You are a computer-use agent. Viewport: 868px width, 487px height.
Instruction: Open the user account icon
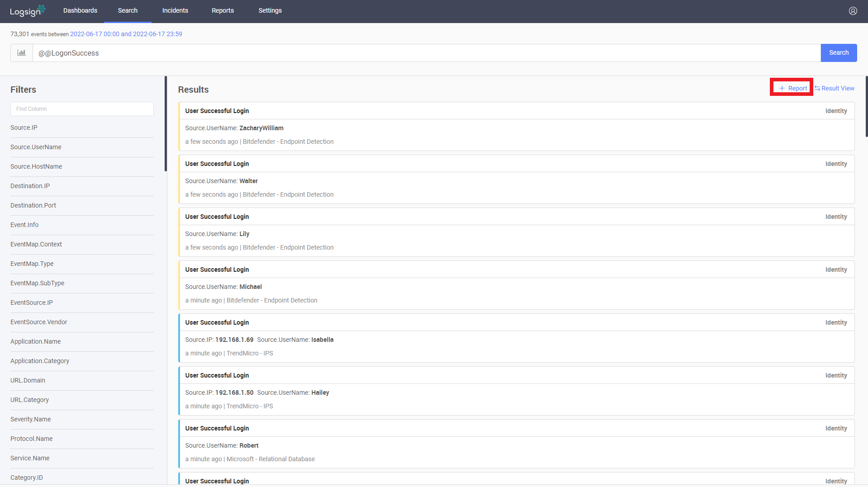click(853, 11)
